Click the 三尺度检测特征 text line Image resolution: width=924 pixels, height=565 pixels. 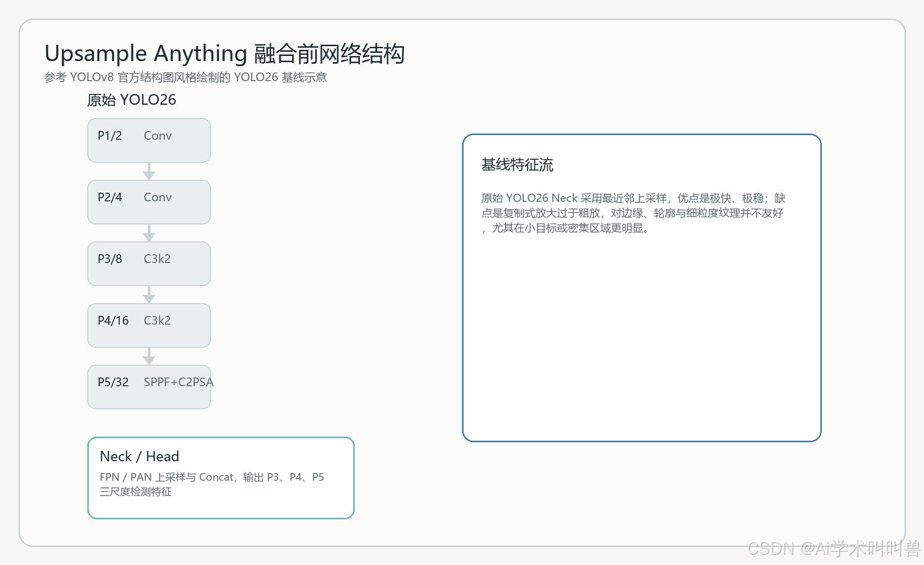click(136, 492)
